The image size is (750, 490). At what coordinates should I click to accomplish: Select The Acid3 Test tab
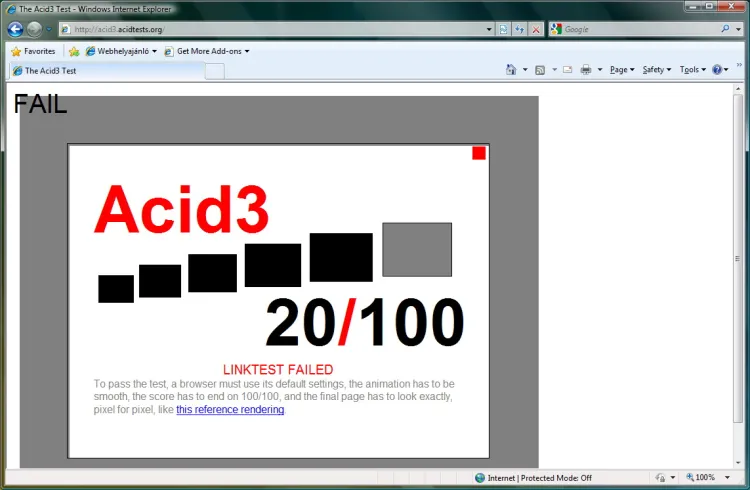[105, 71]
